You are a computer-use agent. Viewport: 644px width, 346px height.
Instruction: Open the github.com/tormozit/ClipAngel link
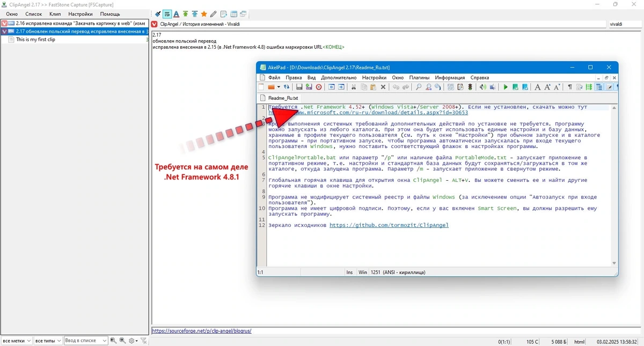(389, 225)
